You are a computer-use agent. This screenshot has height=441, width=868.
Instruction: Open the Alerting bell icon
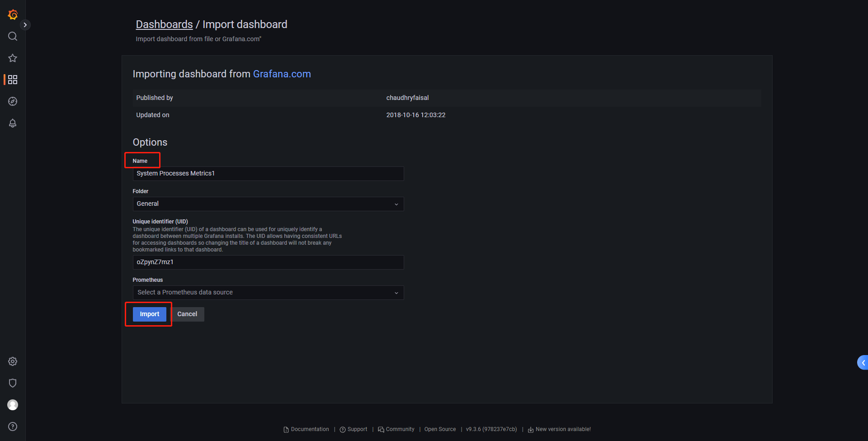13,123
